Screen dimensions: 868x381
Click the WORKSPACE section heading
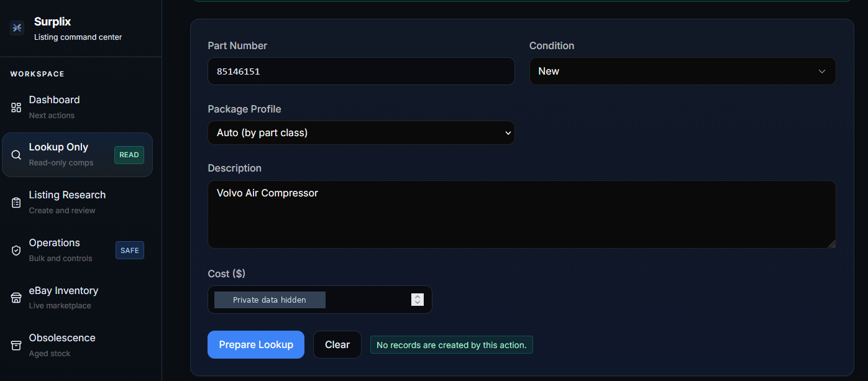(37, 74)
